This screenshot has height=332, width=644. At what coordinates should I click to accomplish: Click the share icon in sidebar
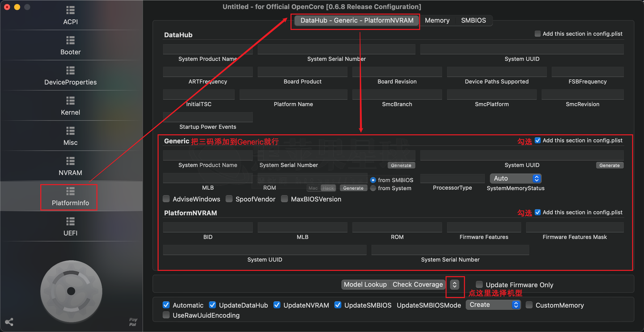pos(9,322)
